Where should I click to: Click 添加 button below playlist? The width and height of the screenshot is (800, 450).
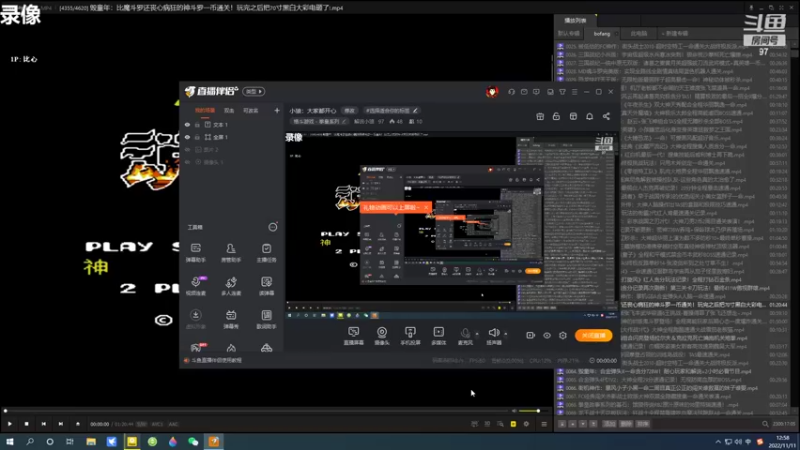609,424
